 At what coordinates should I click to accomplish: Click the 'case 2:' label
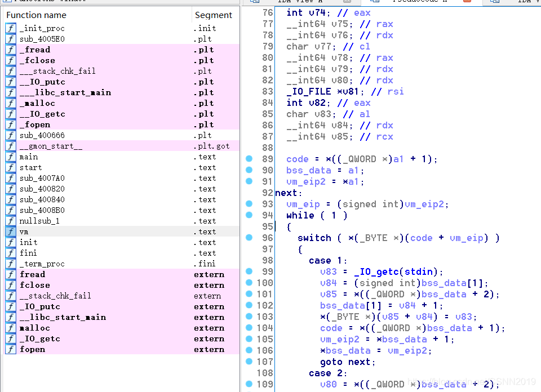point(328,373)
